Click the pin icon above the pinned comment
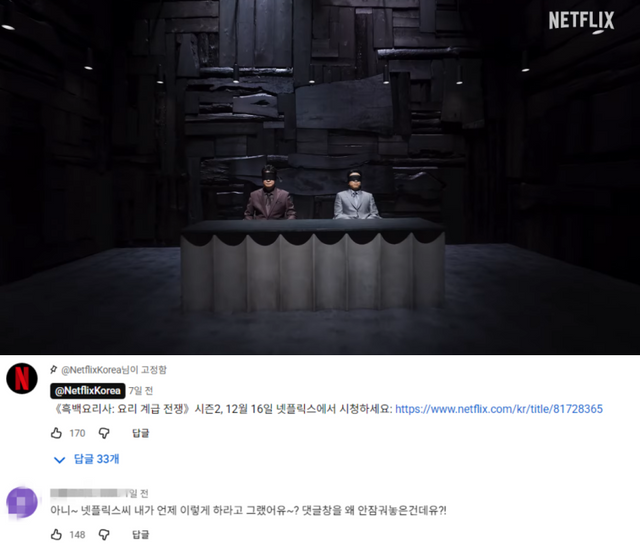 coord(53,370)
